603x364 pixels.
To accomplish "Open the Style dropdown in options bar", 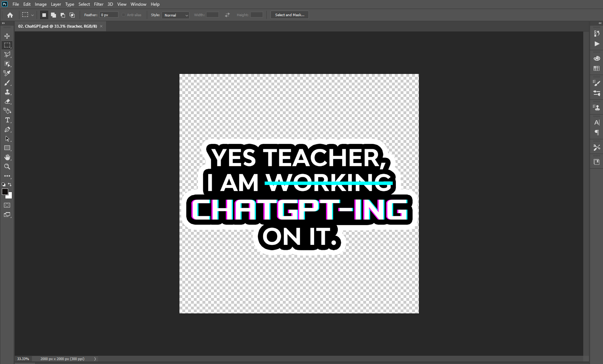I will 175,15.
